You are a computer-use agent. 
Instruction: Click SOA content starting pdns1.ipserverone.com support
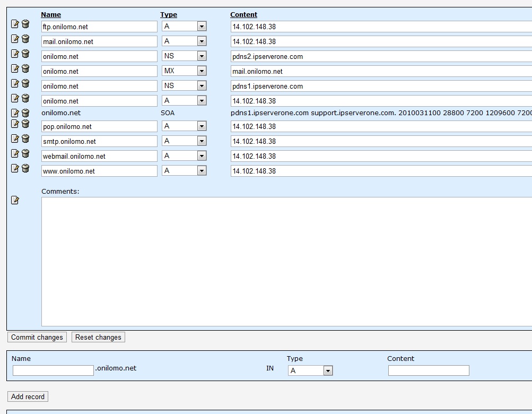[x=381, y=113]
